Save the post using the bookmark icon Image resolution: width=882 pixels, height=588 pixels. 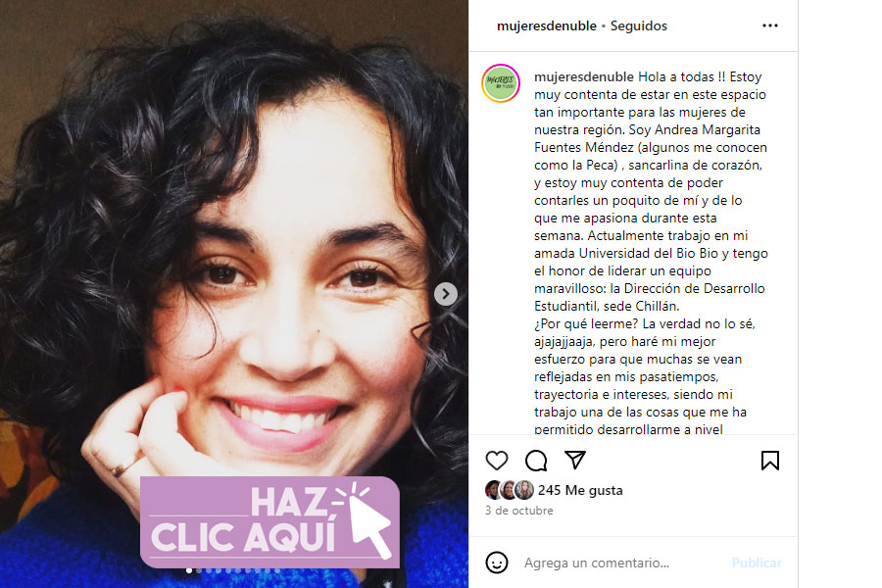[770, 461]
